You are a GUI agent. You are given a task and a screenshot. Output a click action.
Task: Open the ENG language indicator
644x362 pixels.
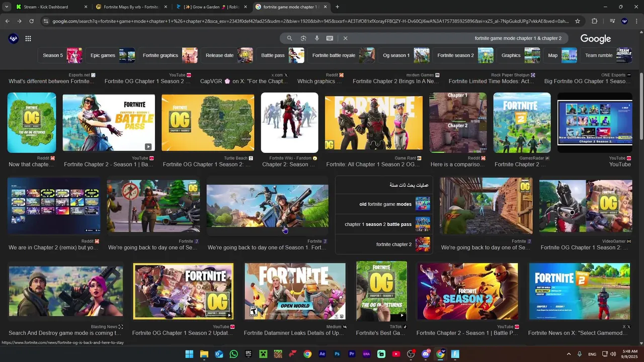[592, 354]
